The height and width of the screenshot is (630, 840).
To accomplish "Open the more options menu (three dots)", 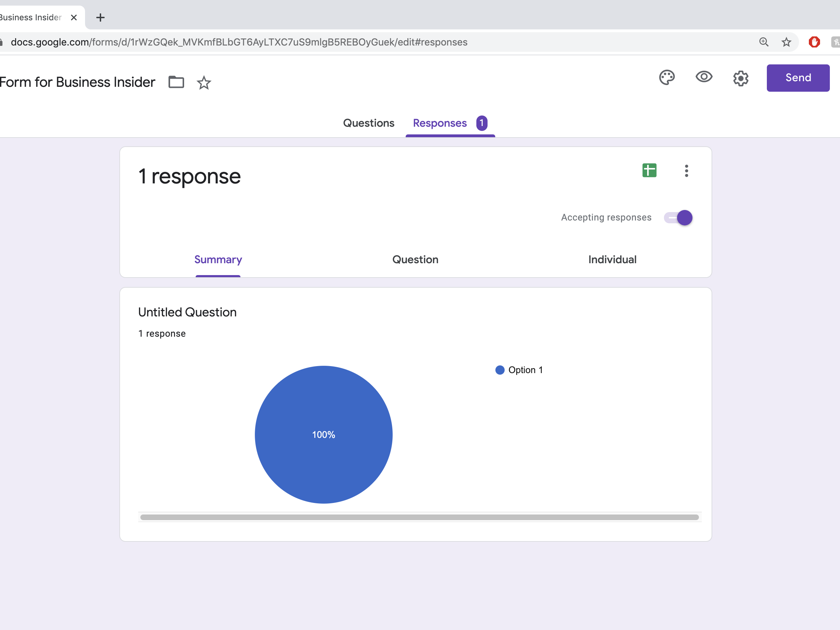I will point(686,171).
